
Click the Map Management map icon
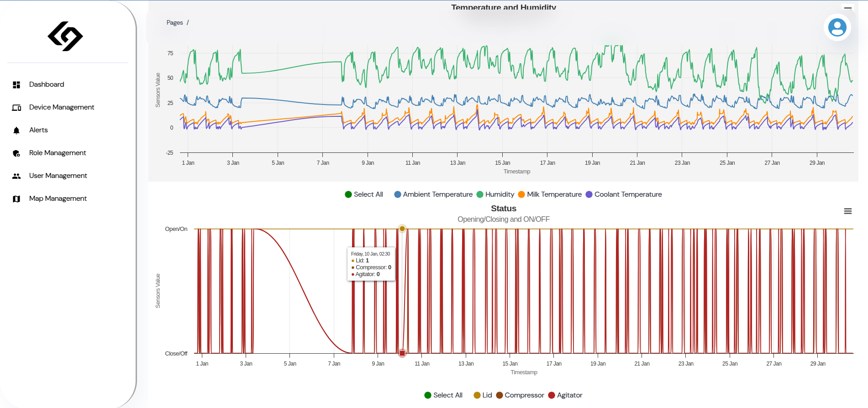16,199
